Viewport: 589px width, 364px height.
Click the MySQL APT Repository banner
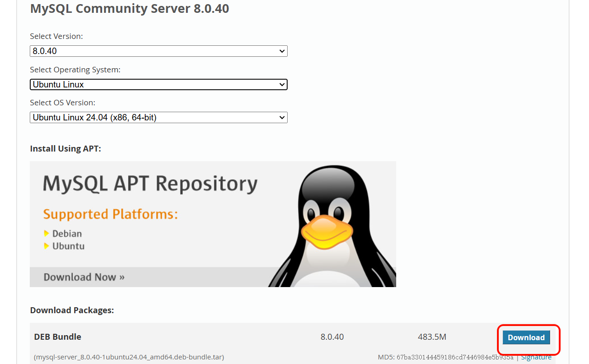click(x=213, y=224)
